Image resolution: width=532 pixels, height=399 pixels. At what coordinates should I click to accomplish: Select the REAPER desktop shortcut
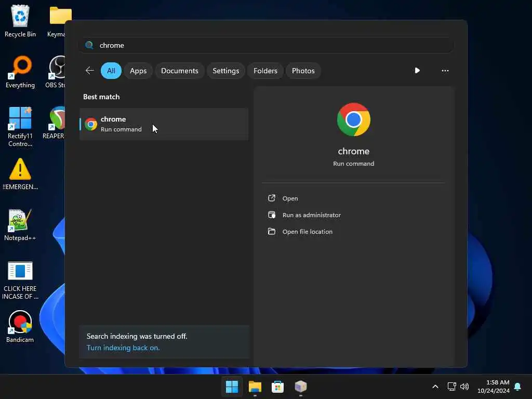point(54,123)
